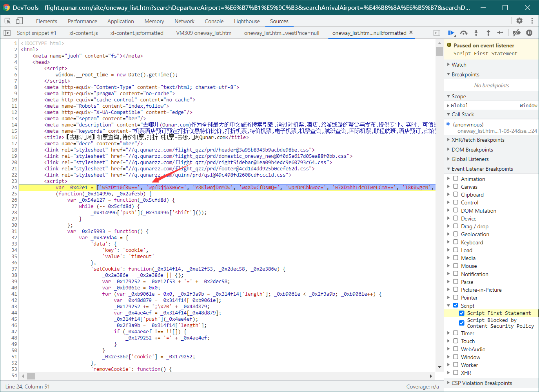
Task: Select the (anonymous) call stack frame arrow
Action: click(448, 124)
